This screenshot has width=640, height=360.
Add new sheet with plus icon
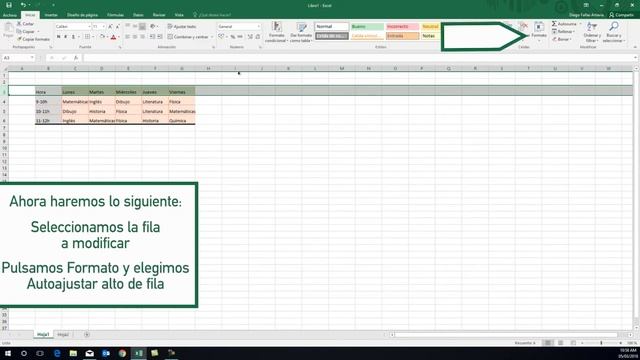click(x=87, y=335)
